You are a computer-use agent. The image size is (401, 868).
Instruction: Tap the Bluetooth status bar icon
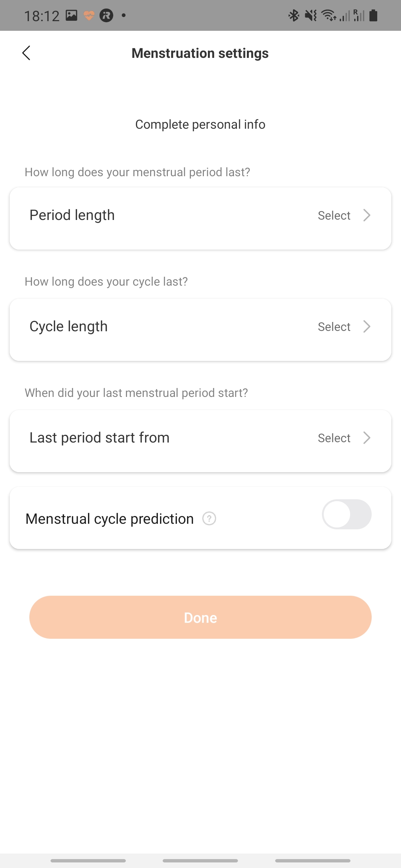[294, 16]
